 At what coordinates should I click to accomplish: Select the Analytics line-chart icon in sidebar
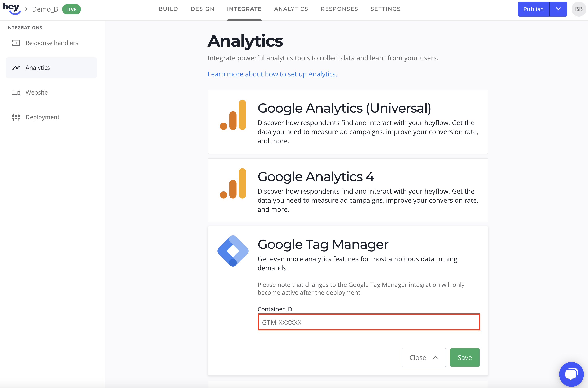[x=16, y=67]
